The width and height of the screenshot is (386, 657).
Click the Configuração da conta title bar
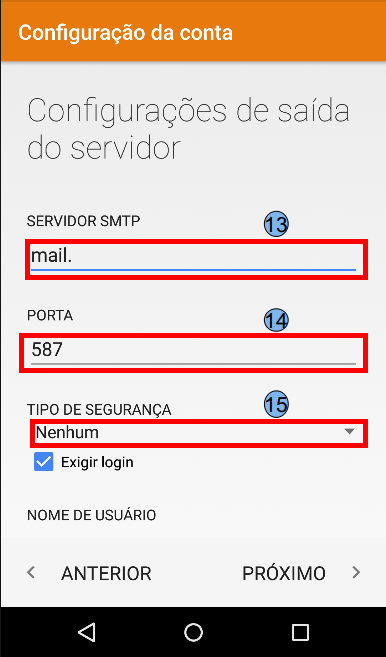193,31
